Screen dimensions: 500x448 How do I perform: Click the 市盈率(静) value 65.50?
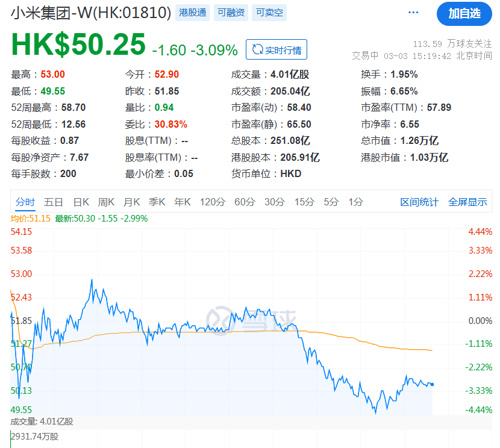299,124
